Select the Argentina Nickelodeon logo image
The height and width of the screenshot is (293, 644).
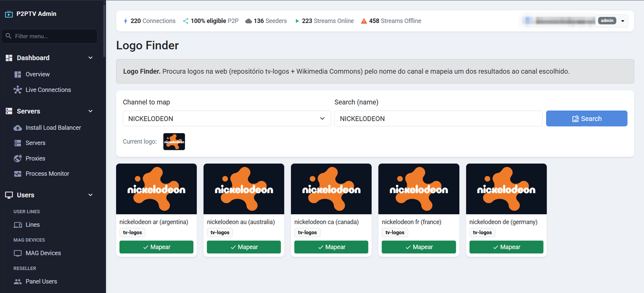(x=156, y=189)
